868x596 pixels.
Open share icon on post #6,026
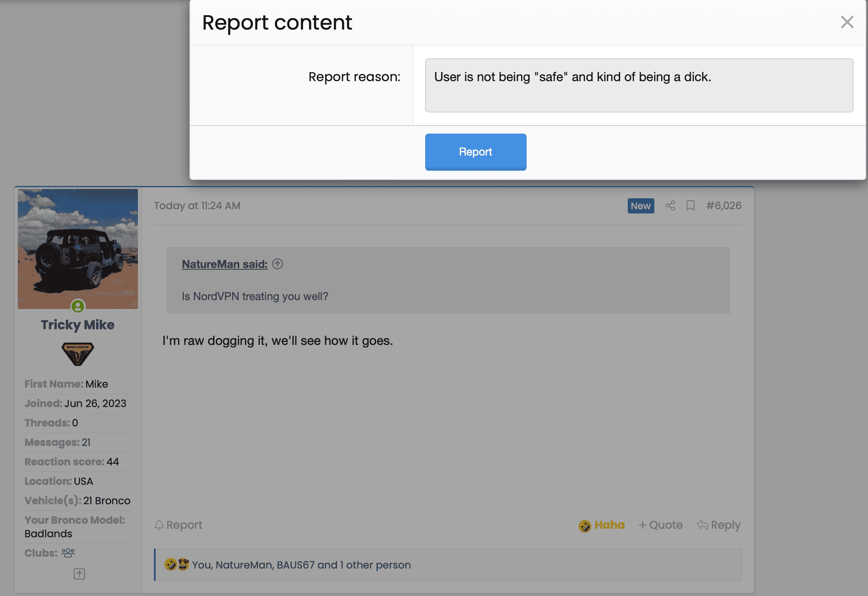tap(670, 206)
